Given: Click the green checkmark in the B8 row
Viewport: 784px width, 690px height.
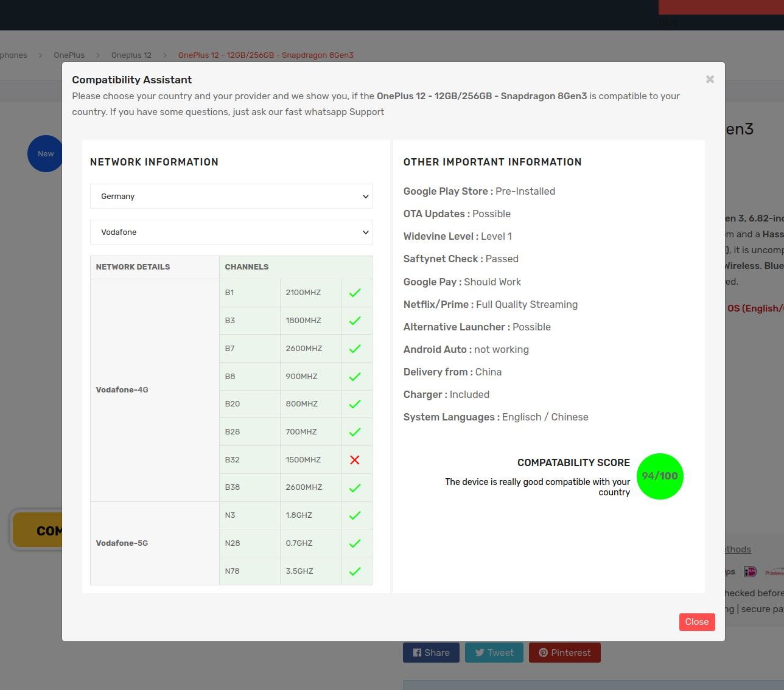Looking at the screenshot, I should tap(355, 377).
